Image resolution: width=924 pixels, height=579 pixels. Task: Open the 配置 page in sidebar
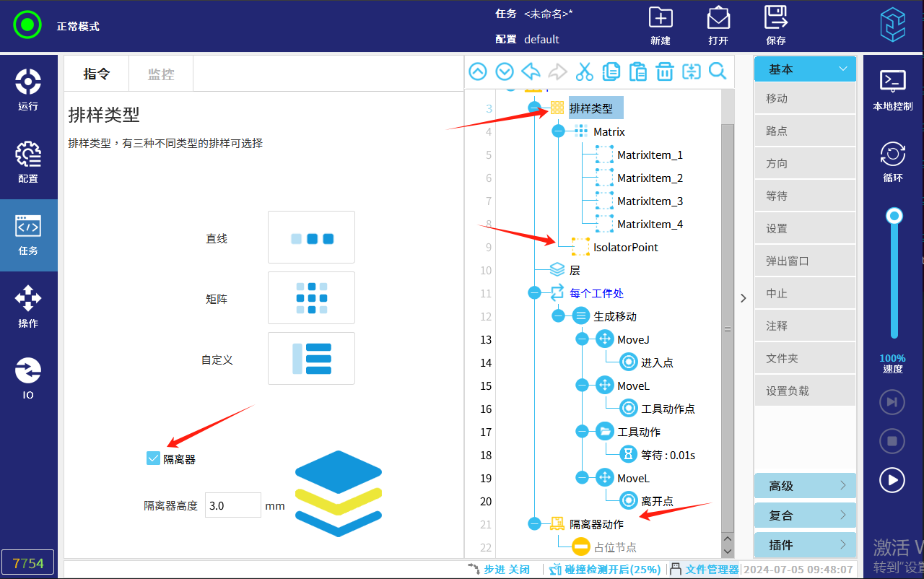pyautogui.click(x=28, y=162)
